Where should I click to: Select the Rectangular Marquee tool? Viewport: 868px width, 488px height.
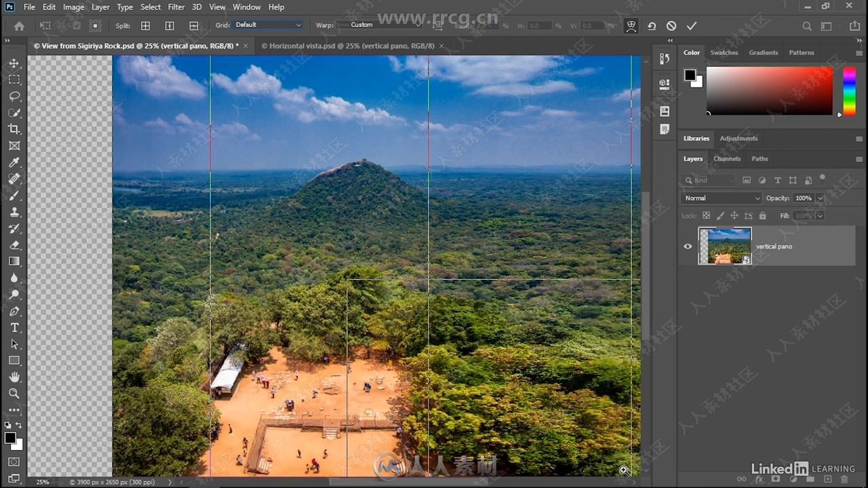click(14, 79)
